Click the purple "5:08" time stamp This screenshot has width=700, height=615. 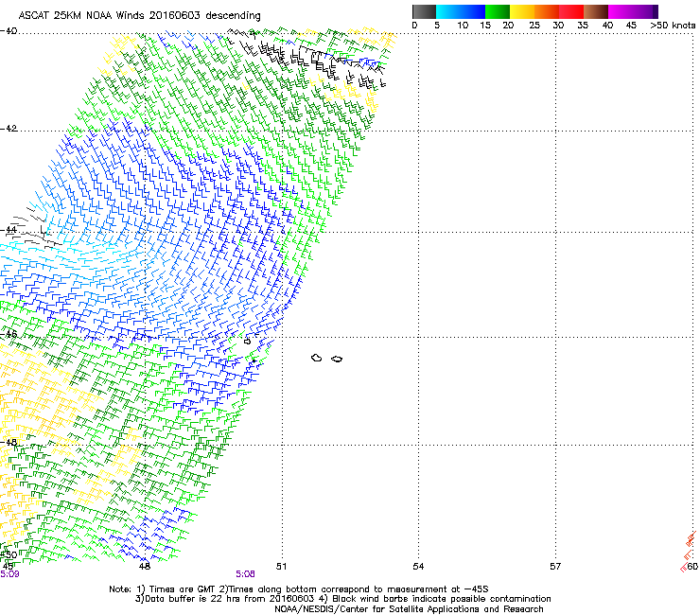click(246, 574)
